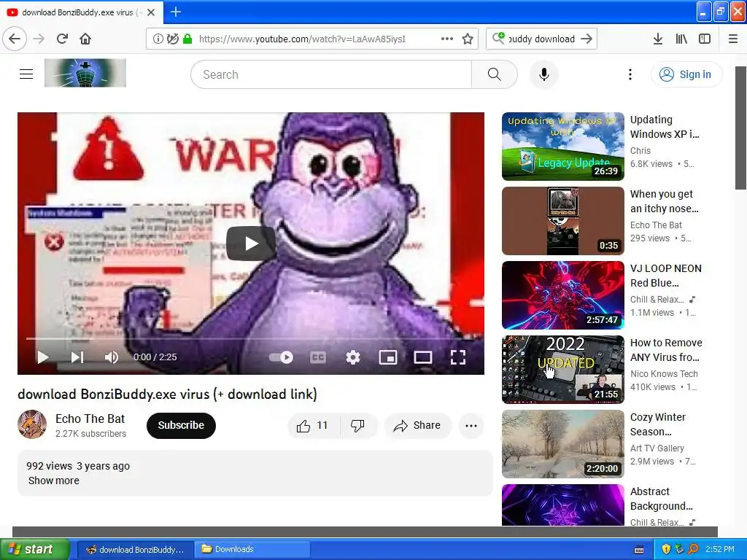This screenshot has height=560, width=747.
Task: Click the Share button
Action: 417,425
